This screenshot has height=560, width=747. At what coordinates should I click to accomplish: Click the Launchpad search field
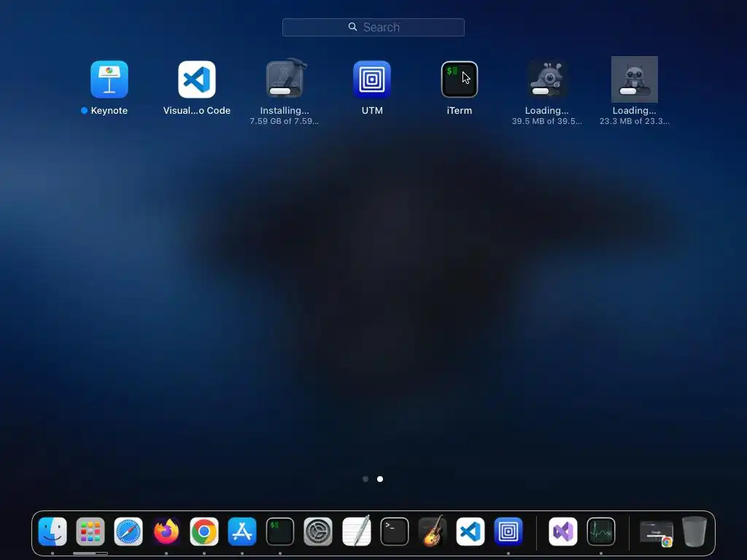coord(373,27)
